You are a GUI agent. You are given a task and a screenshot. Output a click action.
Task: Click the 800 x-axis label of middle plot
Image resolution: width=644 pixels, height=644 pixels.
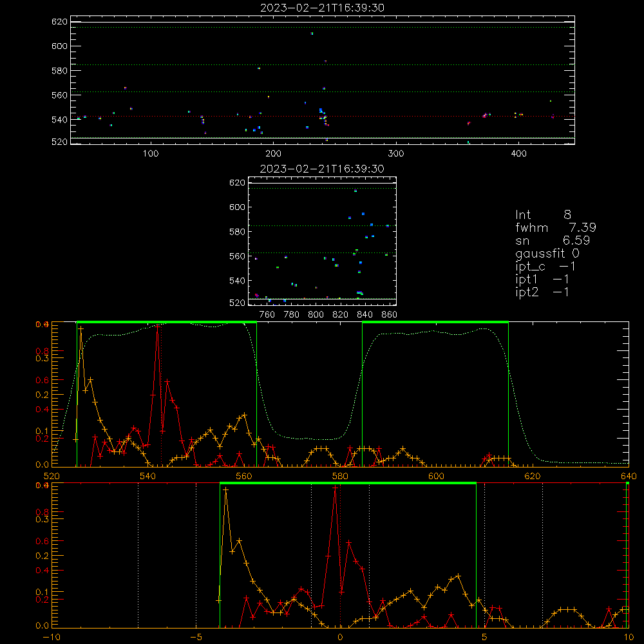click(316, 315)
